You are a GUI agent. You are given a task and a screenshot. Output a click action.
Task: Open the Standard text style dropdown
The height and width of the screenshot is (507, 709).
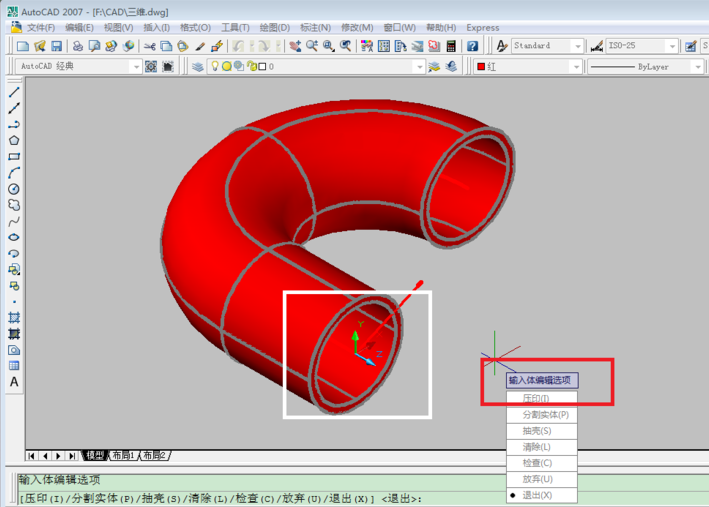coord(547,46)
